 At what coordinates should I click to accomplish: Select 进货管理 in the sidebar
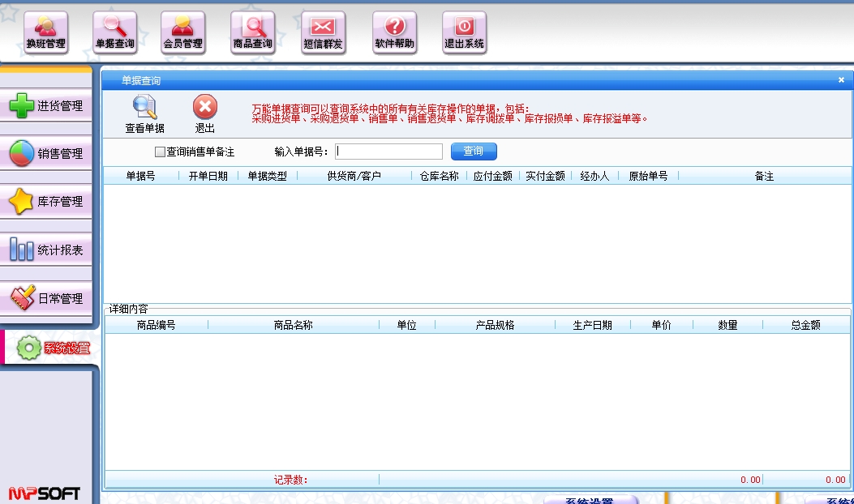coord(46,106)
